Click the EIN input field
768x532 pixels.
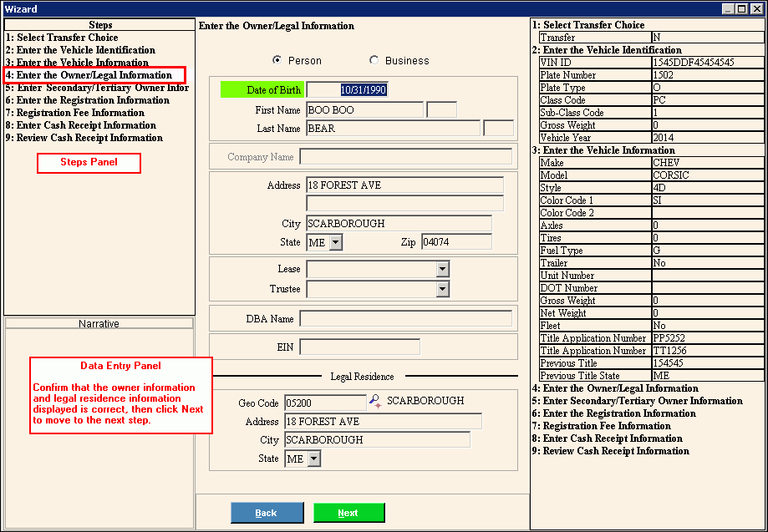(x=359, y=347)
